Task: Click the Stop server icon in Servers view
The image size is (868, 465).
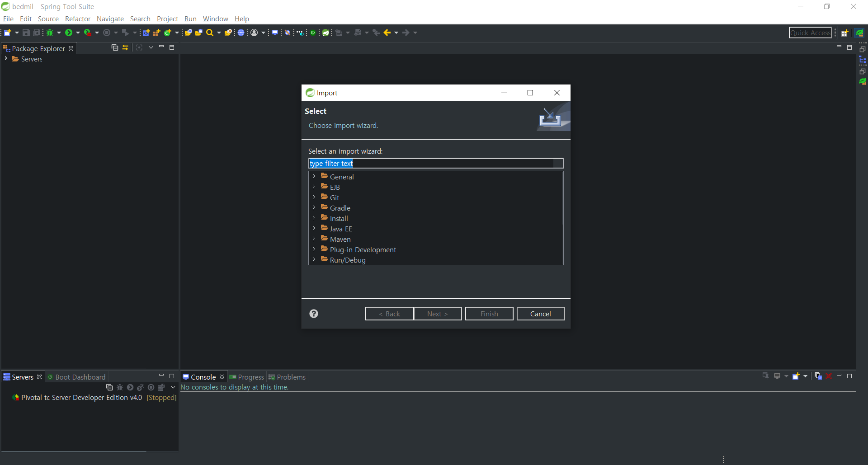Action: (x=151, y=387)
